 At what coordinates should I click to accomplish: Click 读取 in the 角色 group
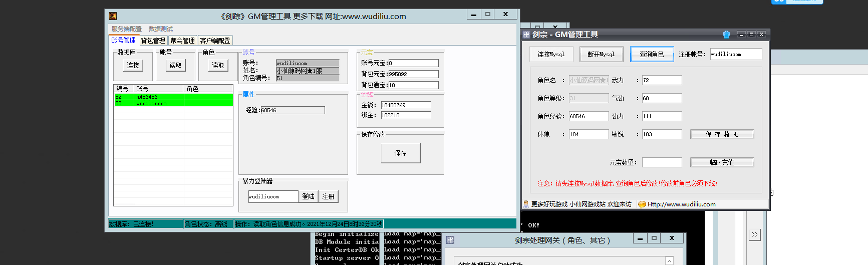click(x=218, y=65)
